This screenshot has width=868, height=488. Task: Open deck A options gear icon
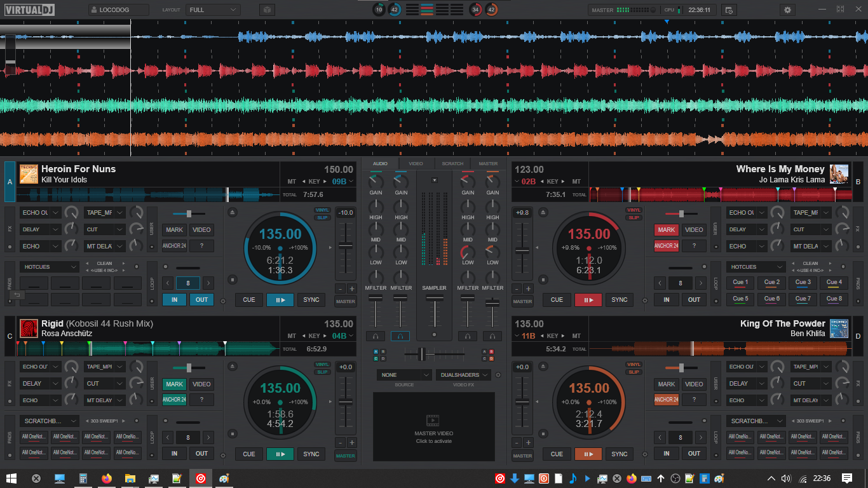pyautogui.click(x=222, y=301)
